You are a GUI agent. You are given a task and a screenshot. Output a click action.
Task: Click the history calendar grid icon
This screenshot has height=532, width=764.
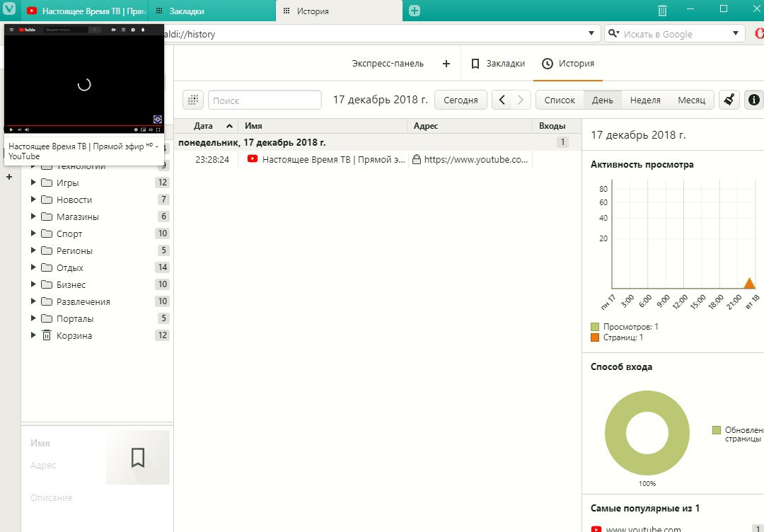193,100
